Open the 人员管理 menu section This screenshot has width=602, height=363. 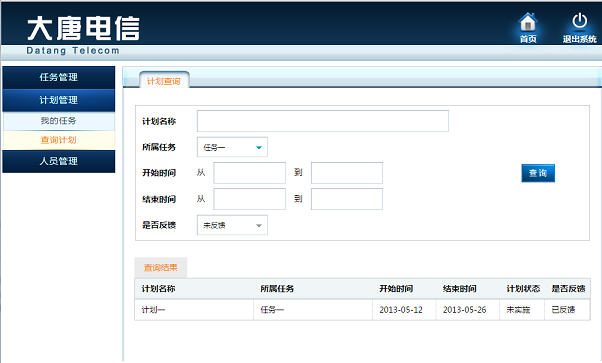tap(59, 161)
